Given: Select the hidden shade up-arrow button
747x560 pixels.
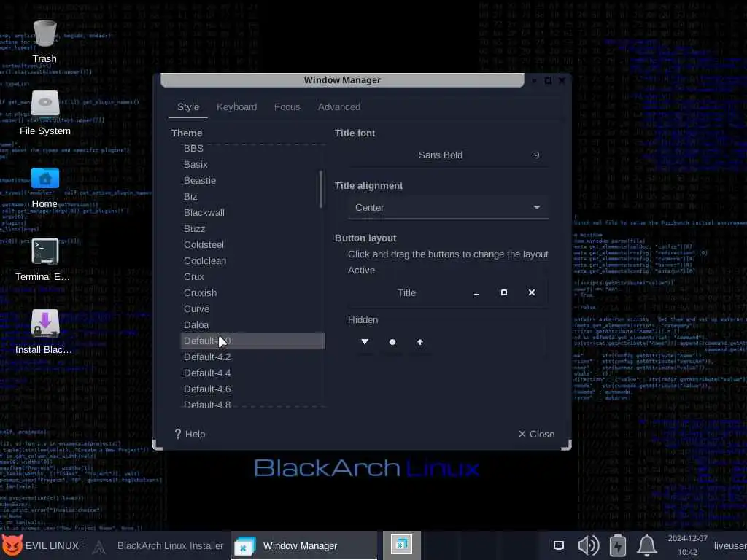Looking at the screenshot, I should pyautogui.click(x=419, y=342).
